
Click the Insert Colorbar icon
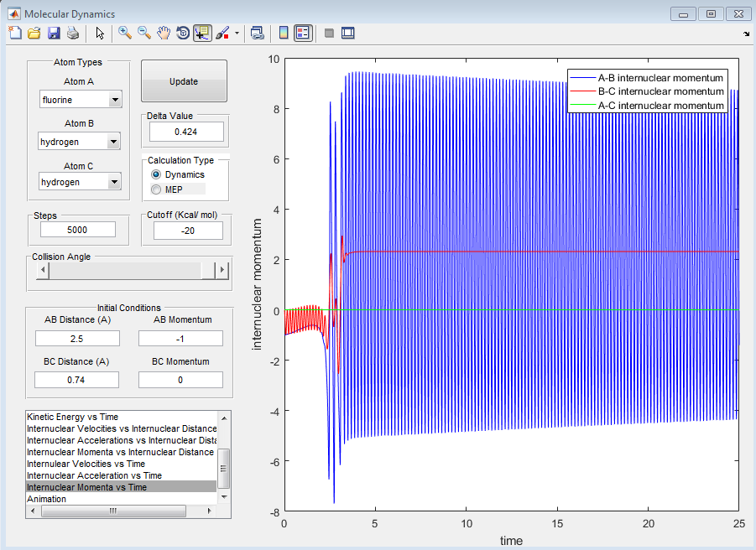tap(284, 33)
